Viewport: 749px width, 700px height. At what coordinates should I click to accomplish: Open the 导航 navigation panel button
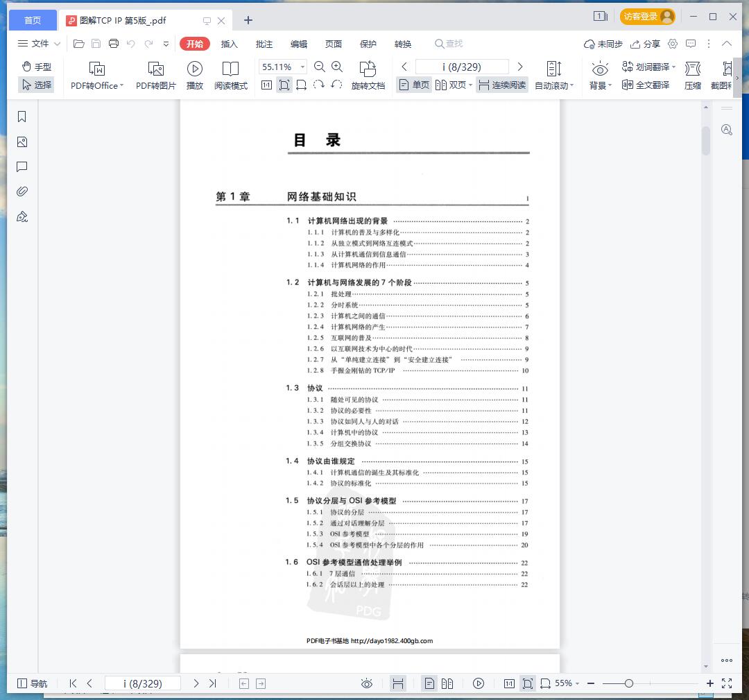32,683
